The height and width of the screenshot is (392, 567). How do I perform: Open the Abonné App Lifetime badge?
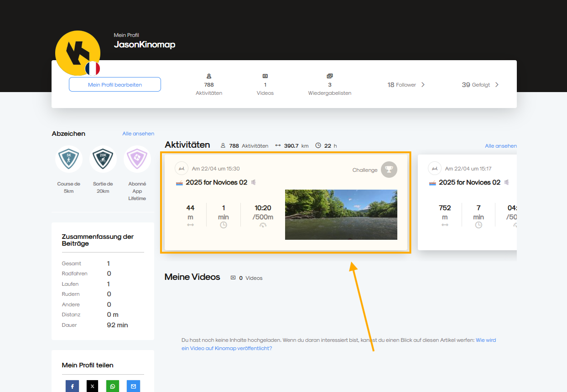point(137,159)
